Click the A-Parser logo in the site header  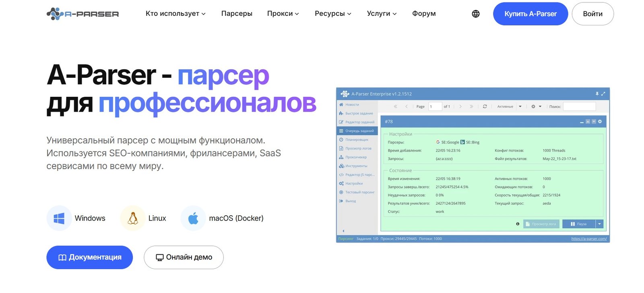click(83, 14)
